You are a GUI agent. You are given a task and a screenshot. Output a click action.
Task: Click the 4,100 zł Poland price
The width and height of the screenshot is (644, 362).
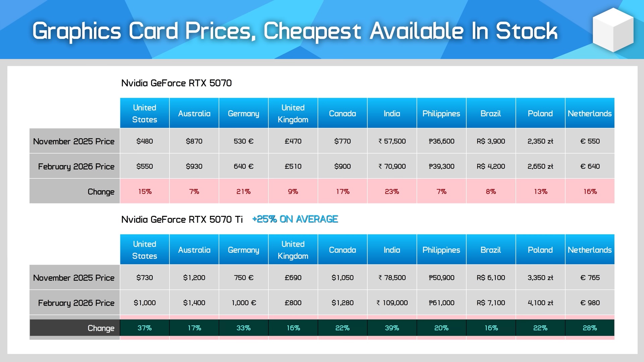point(540,303)
